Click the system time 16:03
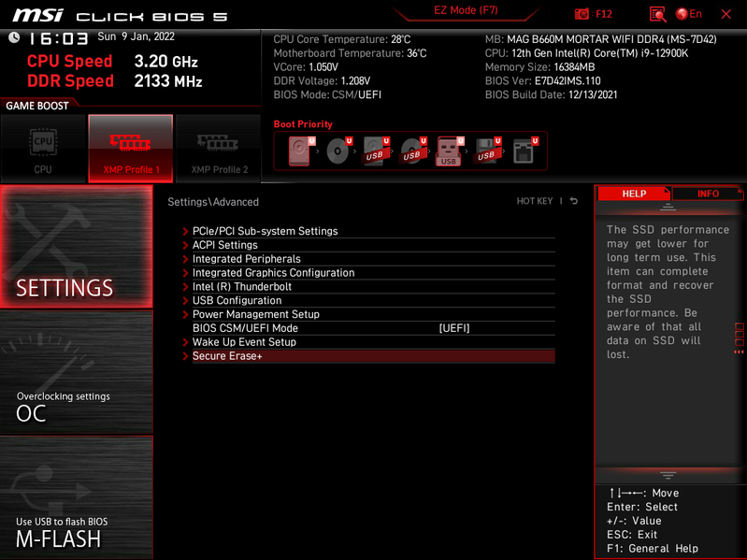The width and height of the screenshot is (747, 560). coord(58,38)
